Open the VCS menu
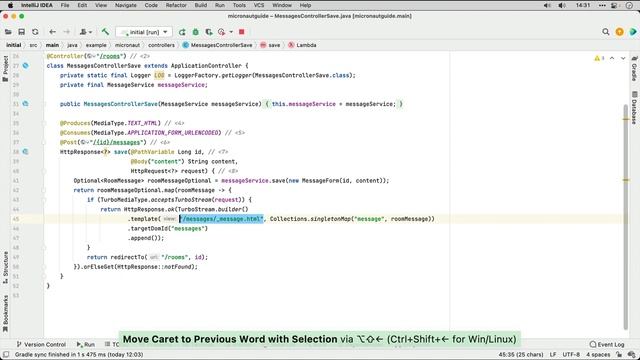 [259, 5]
